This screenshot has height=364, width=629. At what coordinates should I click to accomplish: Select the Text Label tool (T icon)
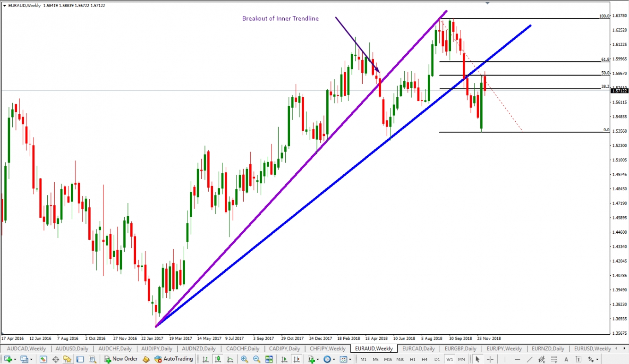tap(578, 359)
